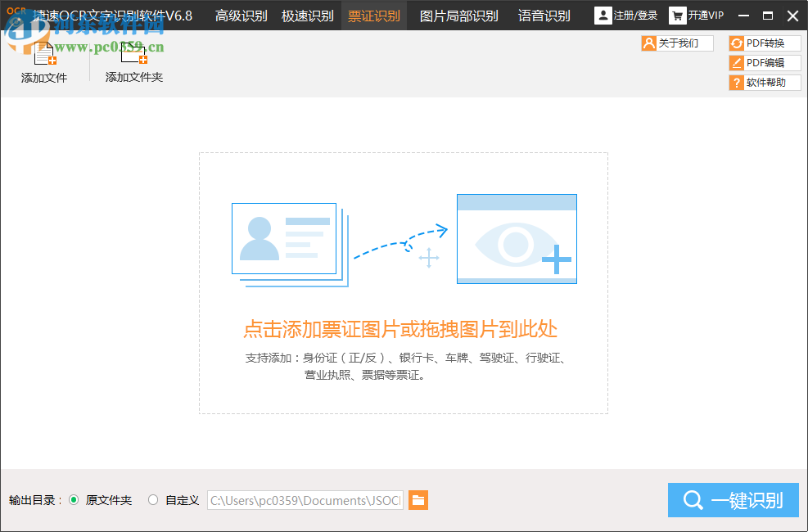The height and width of the screenshot is (532, 808).
Task: Open the folder browse icon for output path
Action: 418,500
